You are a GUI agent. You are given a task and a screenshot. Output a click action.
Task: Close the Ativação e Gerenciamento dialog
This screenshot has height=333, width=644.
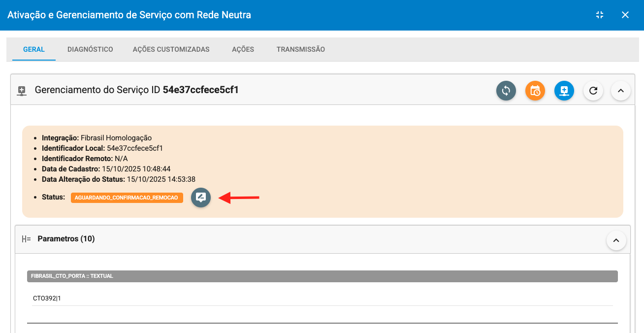625,15
